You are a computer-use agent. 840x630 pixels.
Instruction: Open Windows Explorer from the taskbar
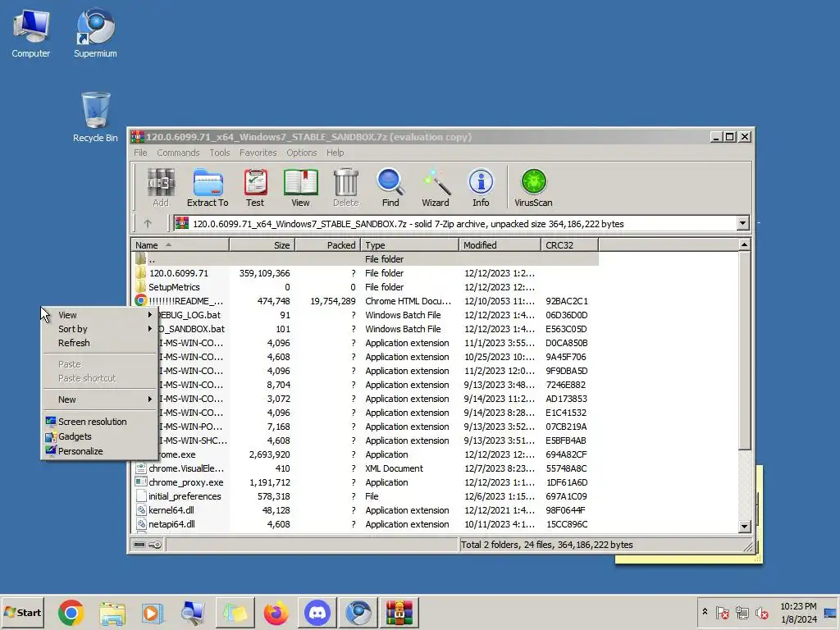(x=112, y=613)
